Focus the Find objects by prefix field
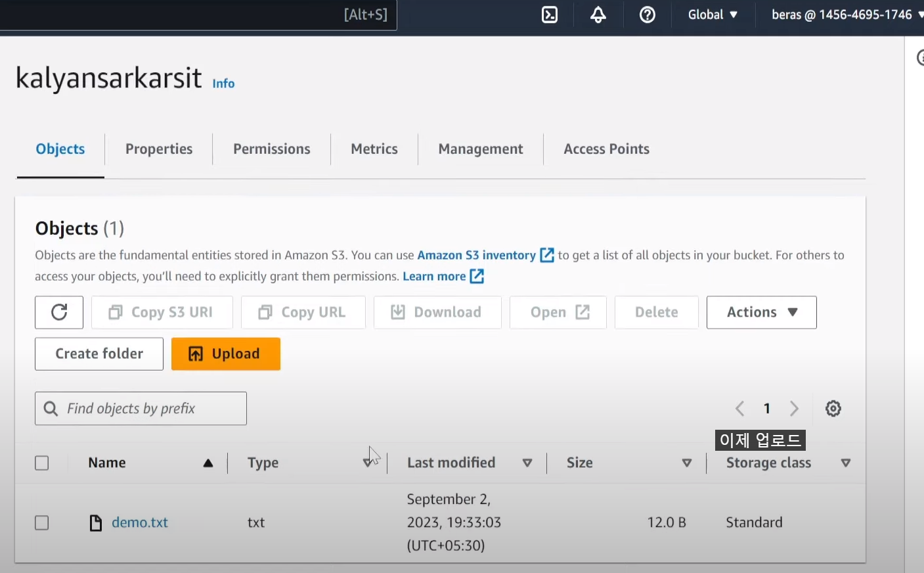924x573 pixels. pyautogui.click(x=141, y=409)
